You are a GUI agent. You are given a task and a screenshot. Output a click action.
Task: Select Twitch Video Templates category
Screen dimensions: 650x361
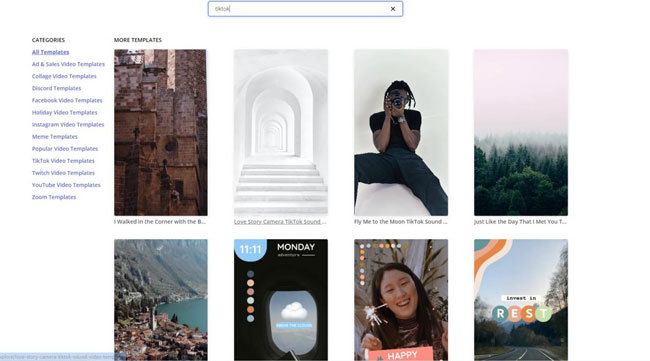click(x=63, y=173)
